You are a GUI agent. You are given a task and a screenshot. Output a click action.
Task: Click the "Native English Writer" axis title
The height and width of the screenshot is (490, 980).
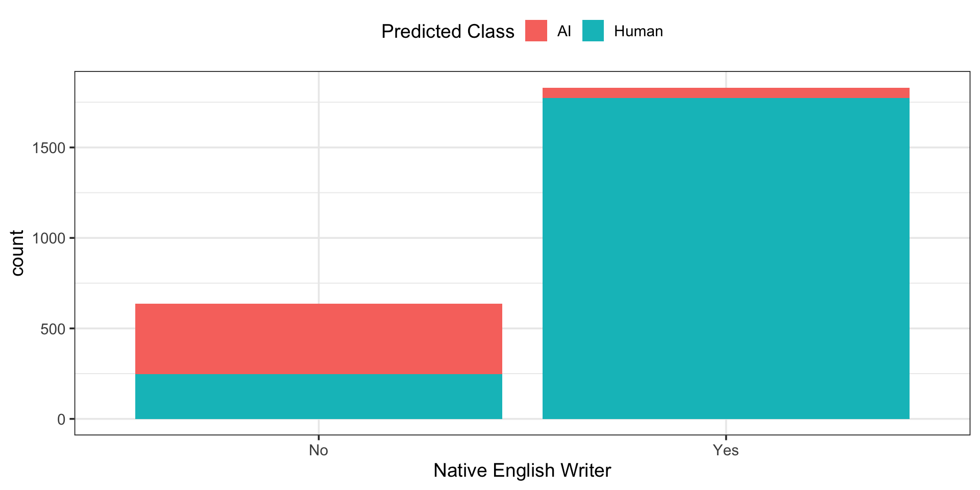tap(522, 471)
